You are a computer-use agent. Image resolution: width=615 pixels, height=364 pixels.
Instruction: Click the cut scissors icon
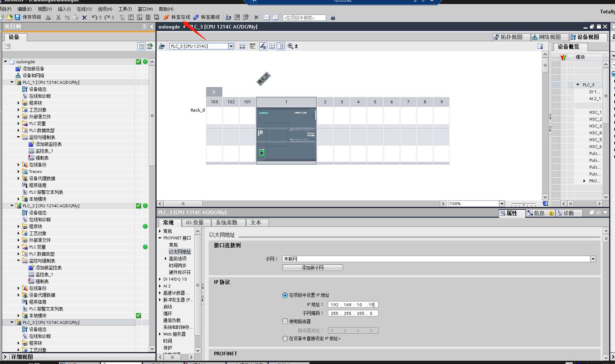pos(58,17)
